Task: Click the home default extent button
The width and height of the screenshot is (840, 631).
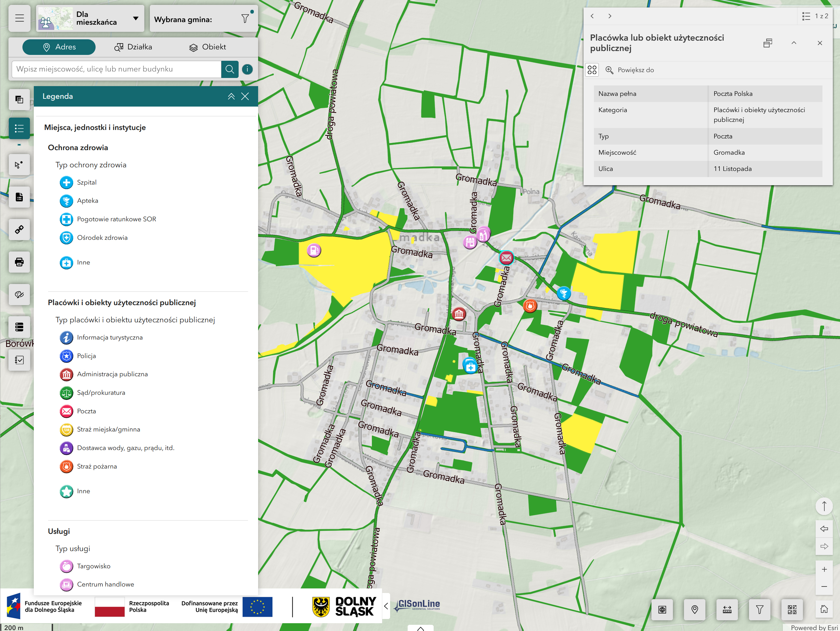Action: (824, 609)
